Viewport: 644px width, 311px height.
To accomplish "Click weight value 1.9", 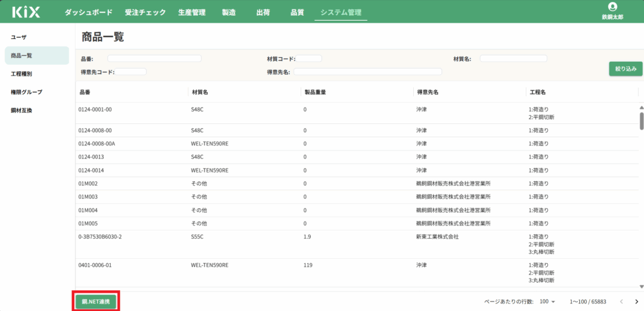I will [306, 237].
